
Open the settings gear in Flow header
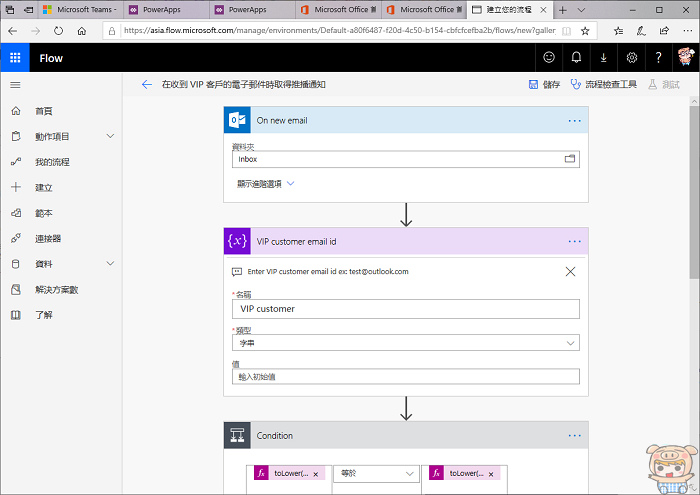[632, 58]
